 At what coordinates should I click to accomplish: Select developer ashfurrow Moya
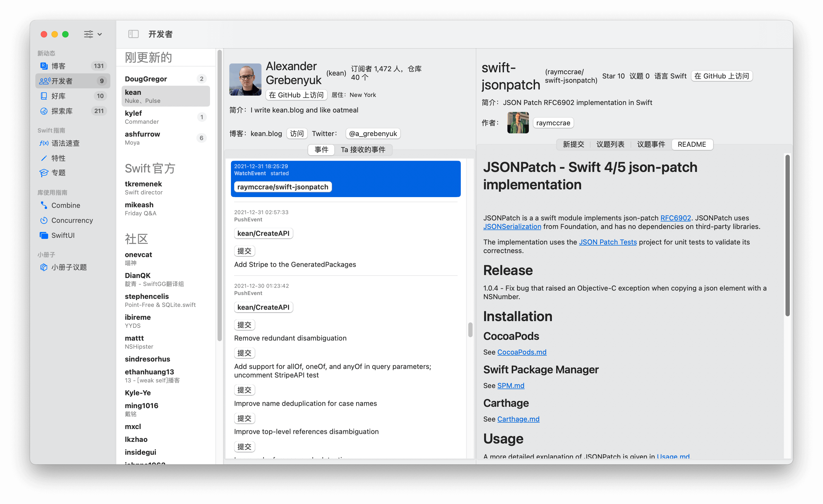pos(166,138)
